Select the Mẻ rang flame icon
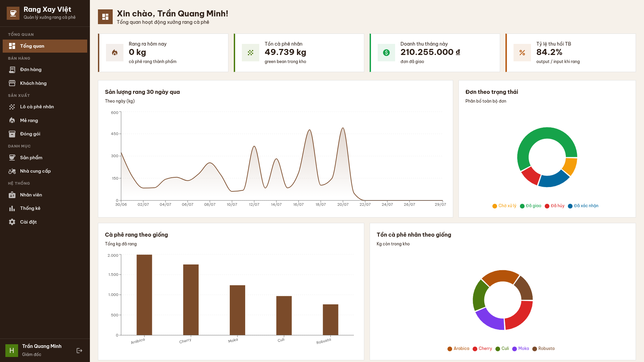The image size is (644, 362). pyautogui.click(x=12, y=120)
